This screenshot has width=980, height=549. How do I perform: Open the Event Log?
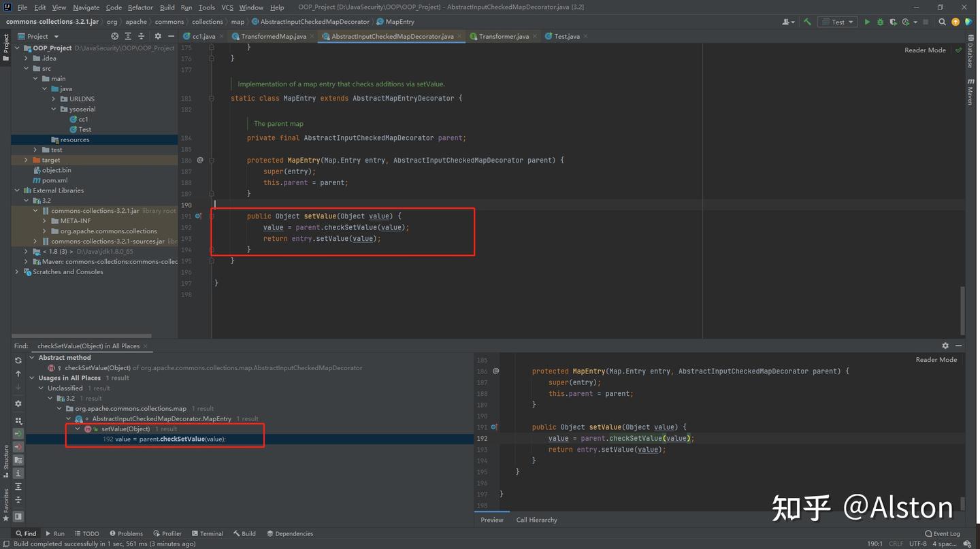click(x=943, y=534)
